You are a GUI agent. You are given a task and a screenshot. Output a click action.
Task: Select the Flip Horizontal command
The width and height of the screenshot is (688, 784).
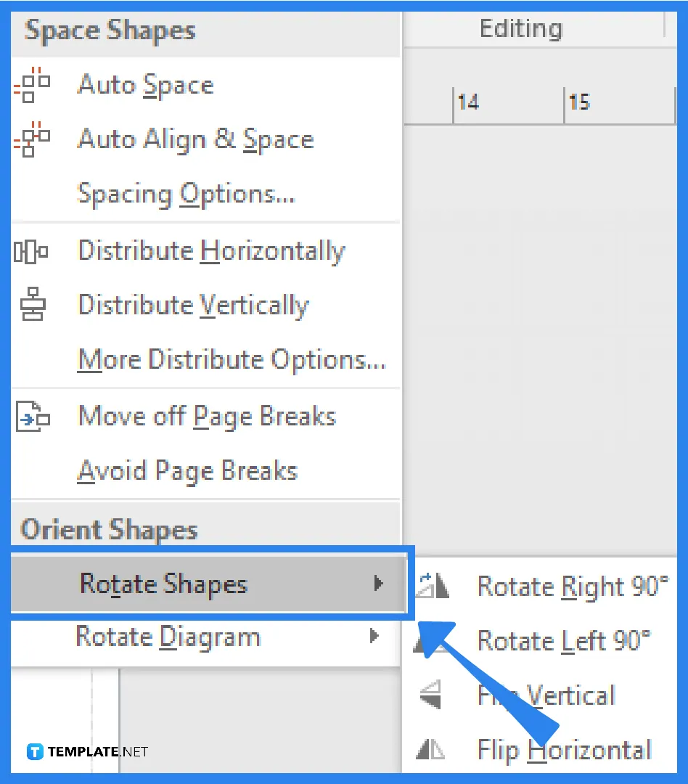tap(564, 750)
